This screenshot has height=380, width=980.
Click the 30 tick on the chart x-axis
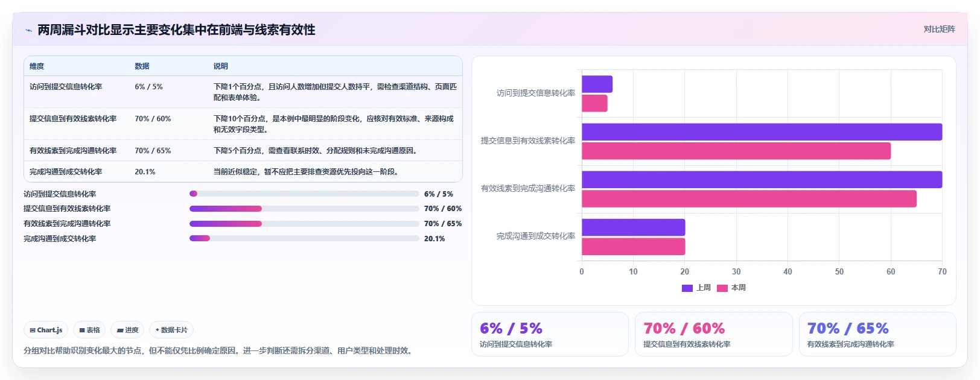736,272
